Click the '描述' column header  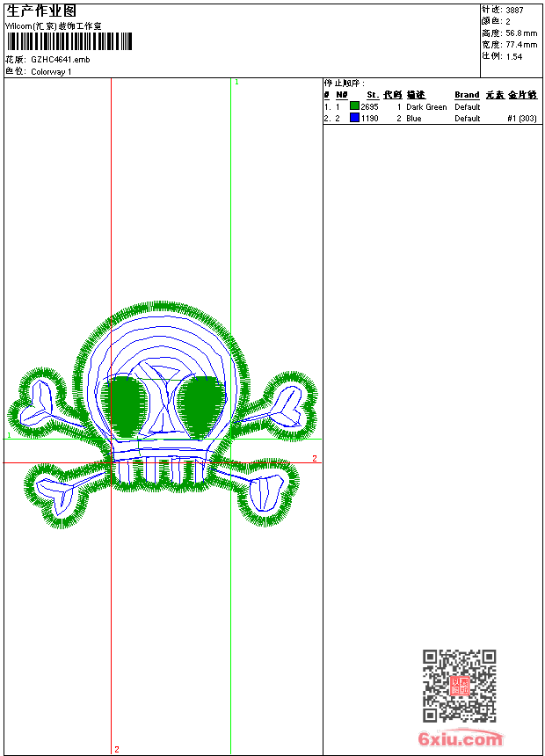tap(416, 95)
